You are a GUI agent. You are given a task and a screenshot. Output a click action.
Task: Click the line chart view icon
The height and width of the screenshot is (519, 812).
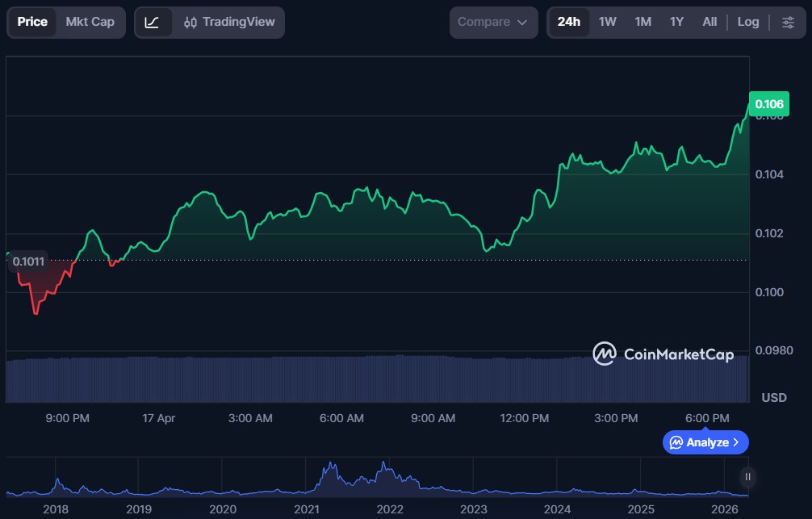click(152, 22)
